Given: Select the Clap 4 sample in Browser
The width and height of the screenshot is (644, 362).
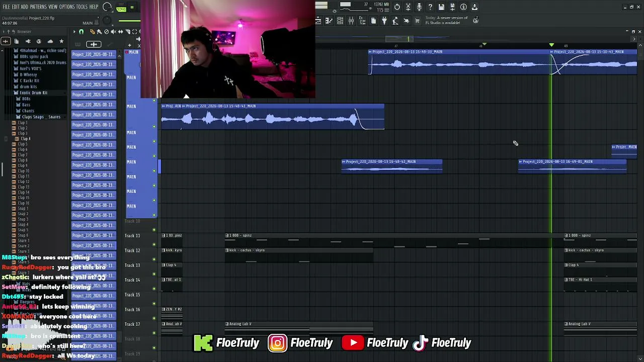Looking at the screenshot, I should coord(25,139).
